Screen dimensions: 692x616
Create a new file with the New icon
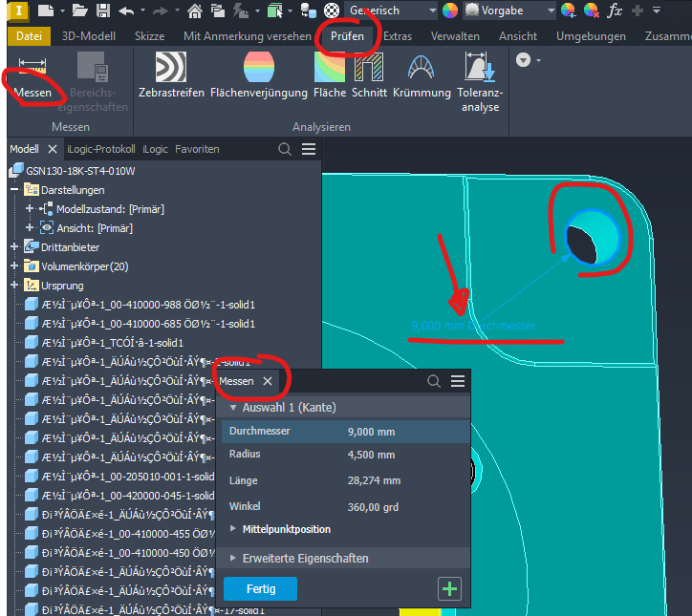pyautogui.click(x=46, y=11)
